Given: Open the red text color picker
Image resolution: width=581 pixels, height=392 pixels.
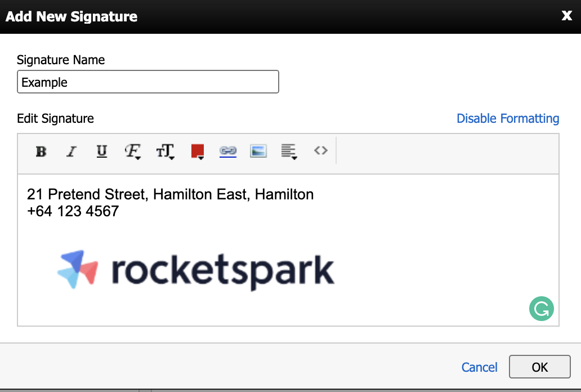Looking at the screenshot, I should point(198,152).
